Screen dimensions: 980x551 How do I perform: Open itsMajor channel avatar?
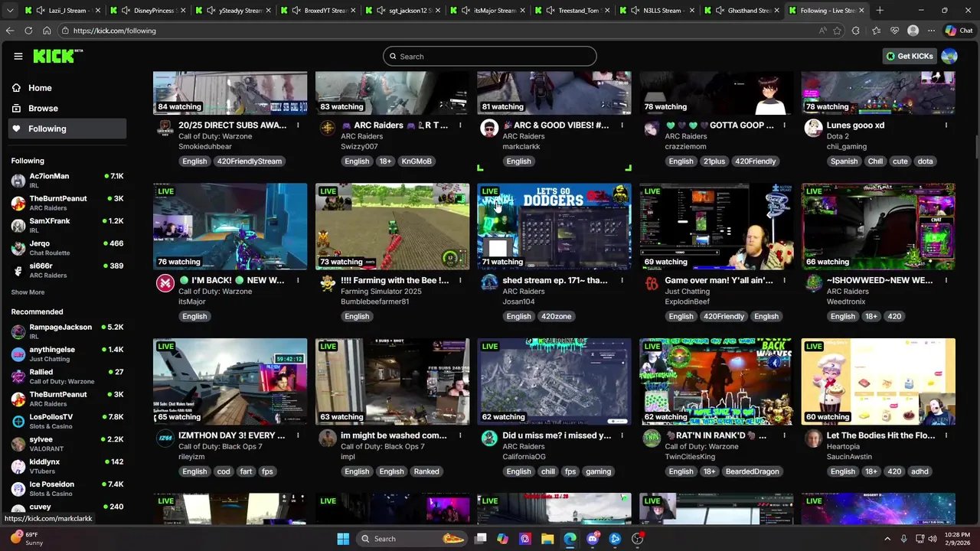click(x=165, y=283)
